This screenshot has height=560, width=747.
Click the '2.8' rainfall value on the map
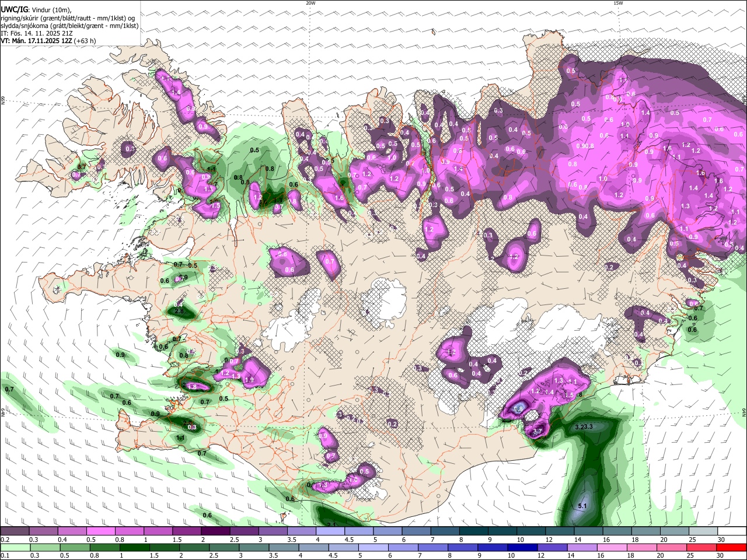179,311
